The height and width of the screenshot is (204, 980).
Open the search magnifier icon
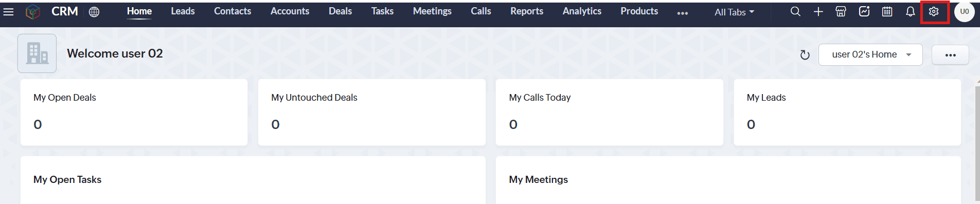[795, 11]
